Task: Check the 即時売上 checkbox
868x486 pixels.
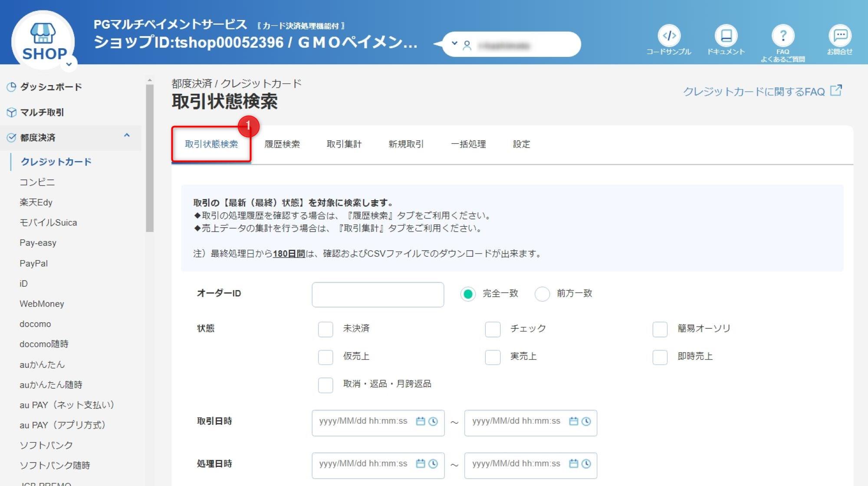Action: point(660,357)
